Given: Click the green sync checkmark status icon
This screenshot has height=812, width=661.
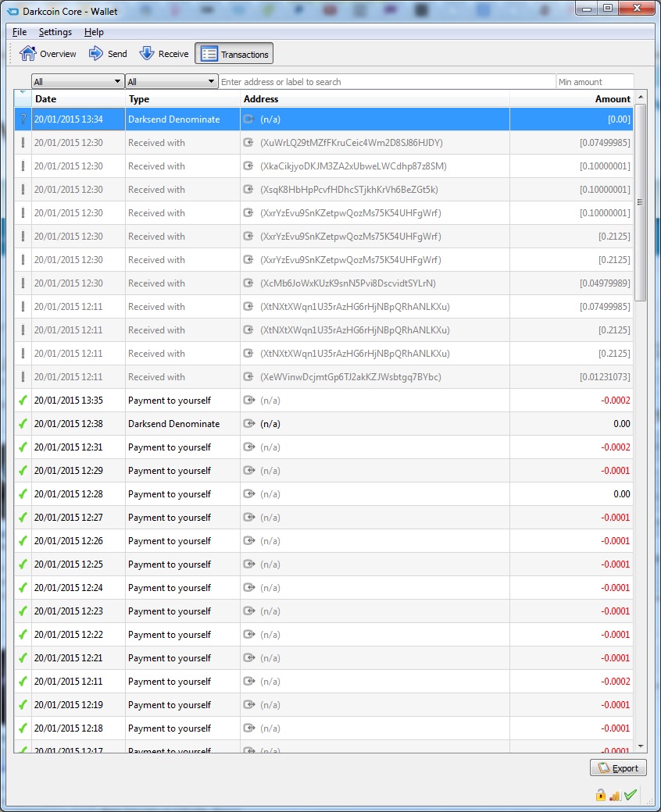Looking at the screenshot, I should click(x=631, y=795).
